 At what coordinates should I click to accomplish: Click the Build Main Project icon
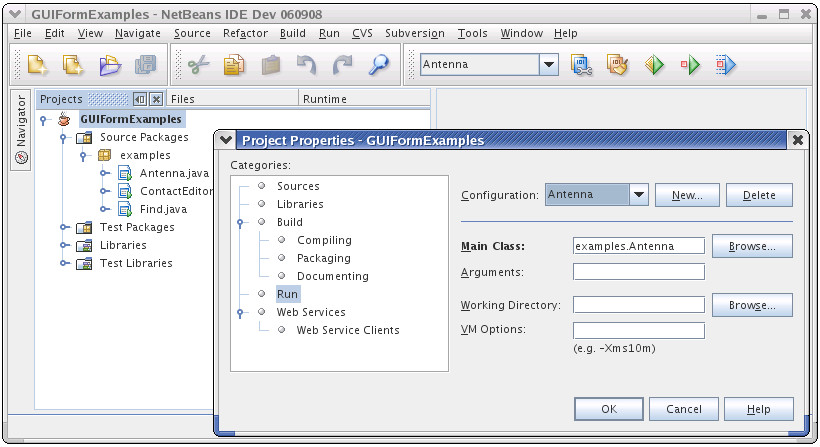coord(582,65)
